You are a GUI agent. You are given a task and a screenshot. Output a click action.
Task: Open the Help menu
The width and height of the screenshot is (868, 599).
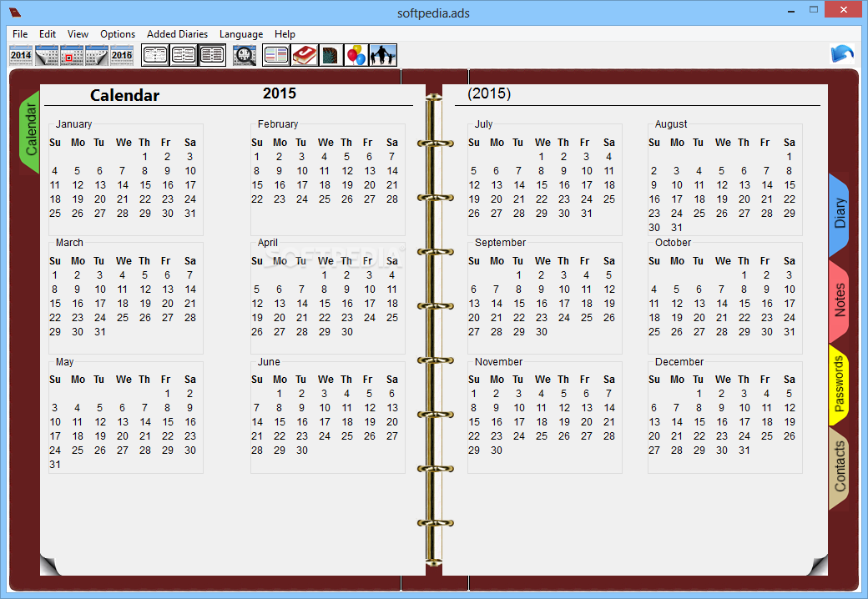point(285,33)
